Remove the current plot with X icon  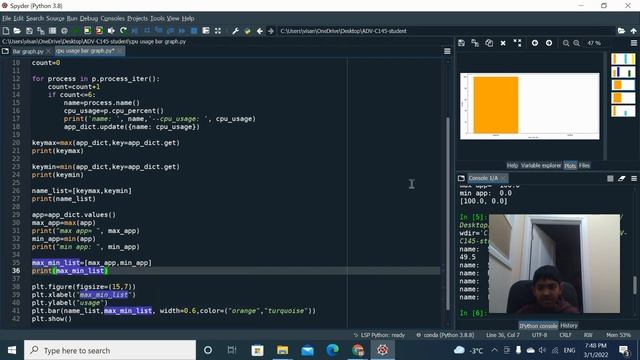(x=503, y=43)
